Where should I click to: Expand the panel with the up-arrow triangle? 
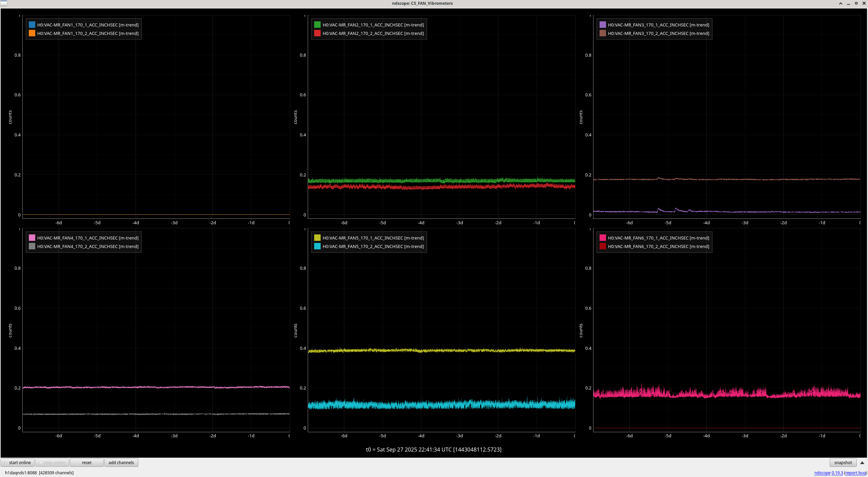[x=862, y=463]
